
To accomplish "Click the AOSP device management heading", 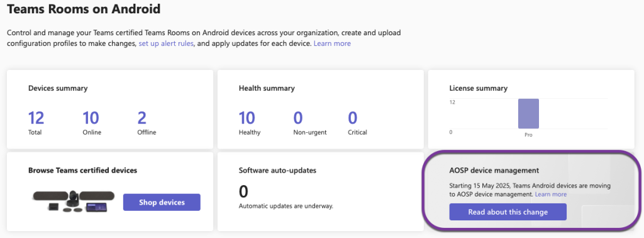I will point(494,170).
